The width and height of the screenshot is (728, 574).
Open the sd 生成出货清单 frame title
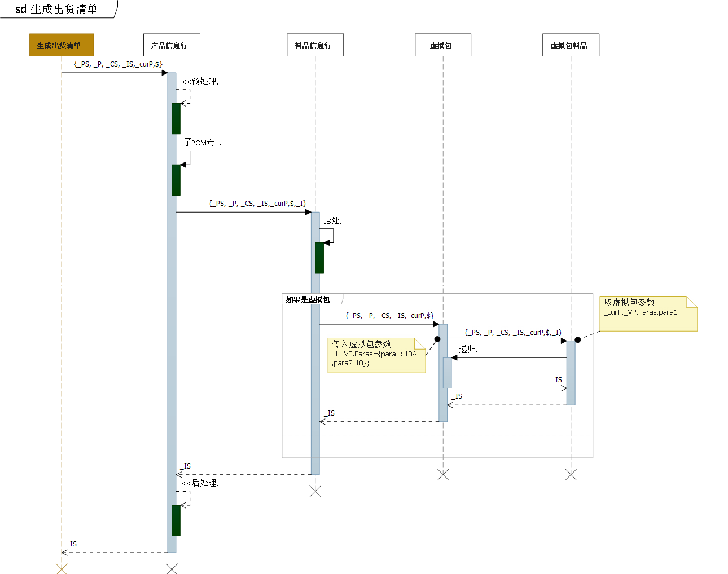click(x=56, y=9)
